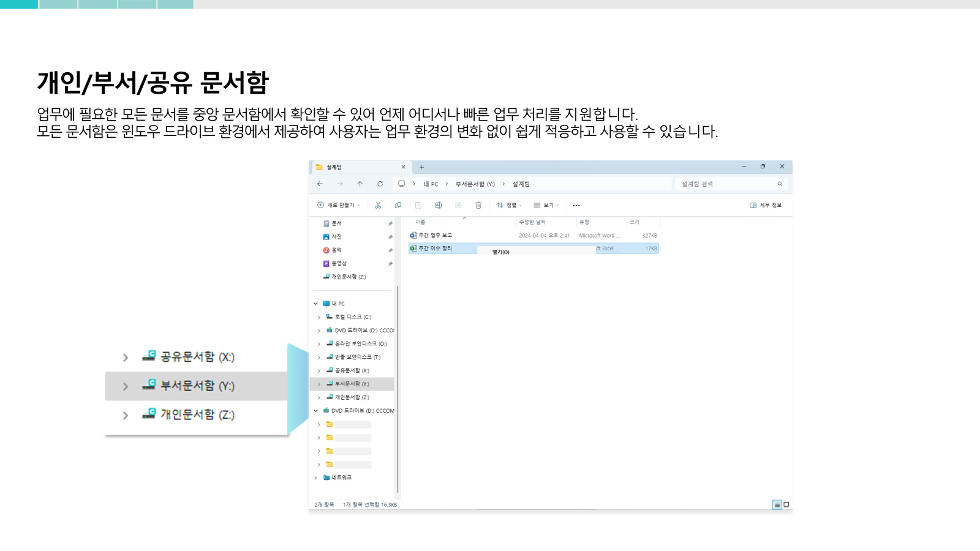The image size is (980, 551).
Task: Toggle the 세부 정보 details pane button
Action: pos(766,205)
